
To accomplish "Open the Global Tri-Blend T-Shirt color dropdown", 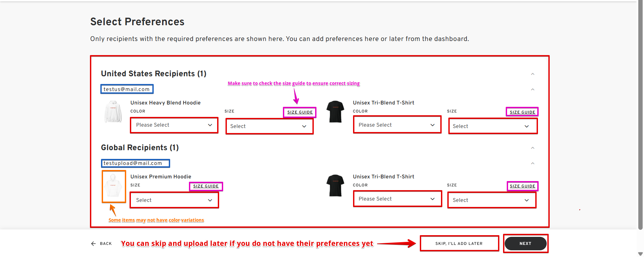I will (x=397, y=199).
